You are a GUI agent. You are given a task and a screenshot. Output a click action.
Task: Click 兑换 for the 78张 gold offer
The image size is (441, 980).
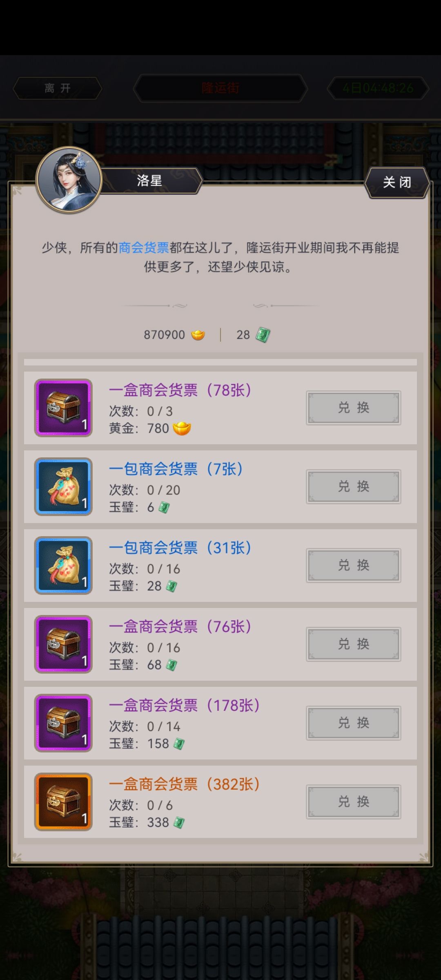354,408
